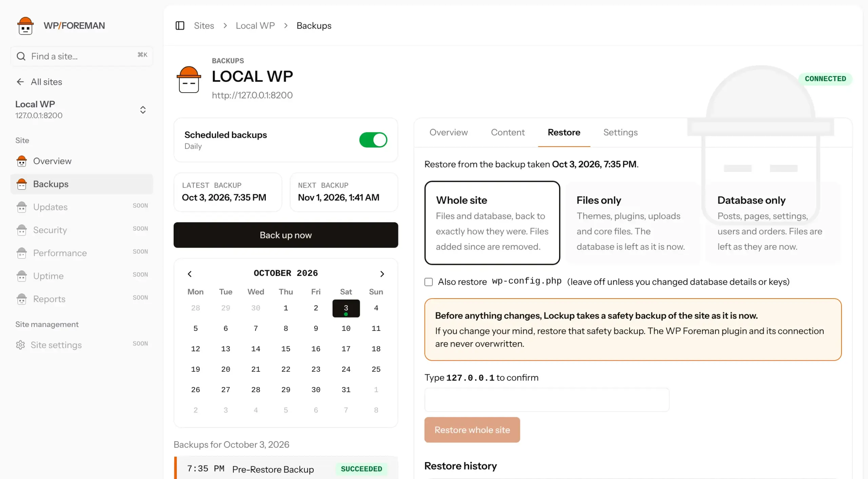The height and width of the screenshot is (479, 868).
Task: Click the Performance sidebar icon
Action: [x=22, y=253]
